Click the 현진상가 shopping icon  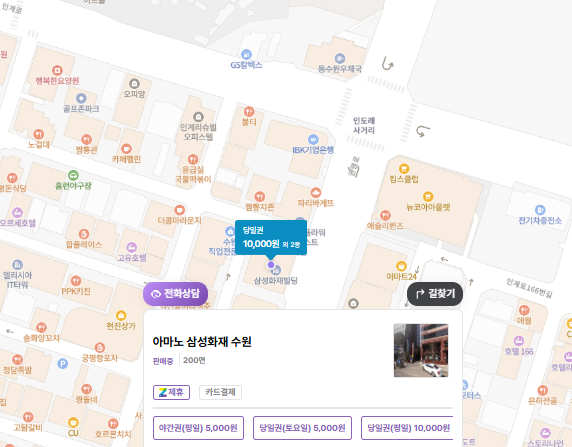coord(121,315)
